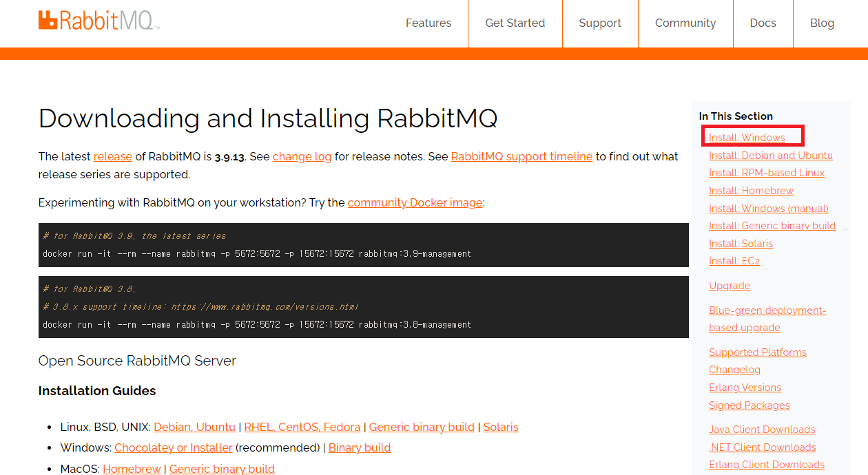This screenshot has height=475, width=868.
Task: Click 'RHEL, CentOS, Fedora' guide link
Action: pos(302,427)
